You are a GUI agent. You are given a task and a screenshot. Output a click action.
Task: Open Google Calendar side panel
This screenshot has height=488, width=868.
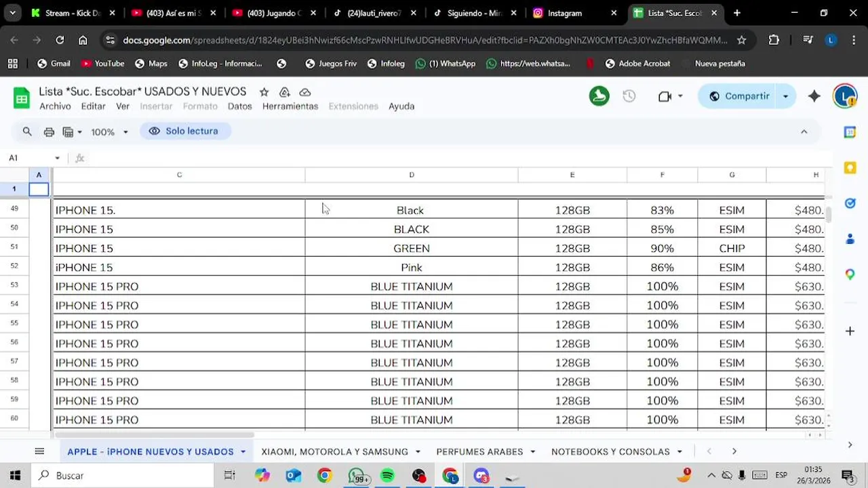[x=850, y=132]
